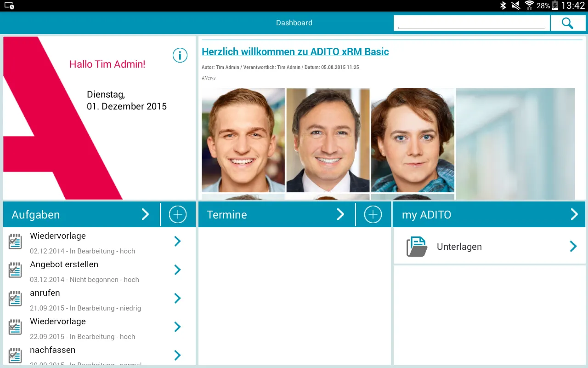Click the Aufgaben header title

(36, 215)
